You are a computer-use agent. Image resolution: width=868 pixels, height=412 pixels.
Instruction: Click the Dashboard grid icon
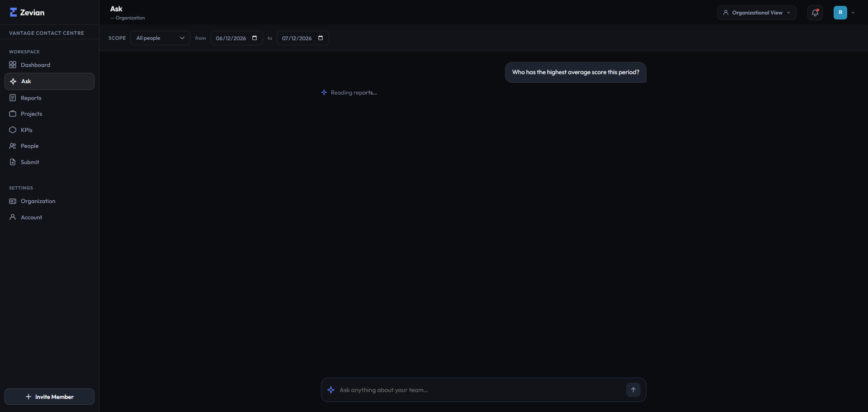(13, 65)
